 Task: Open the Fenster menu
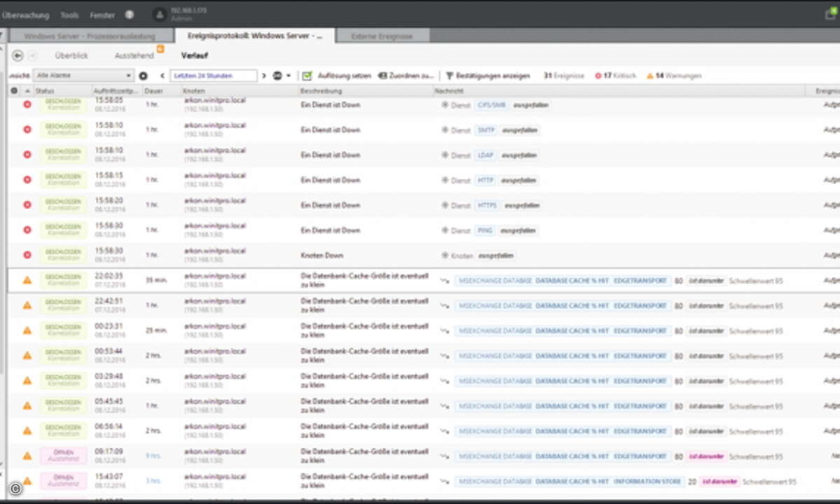point(102,15)
